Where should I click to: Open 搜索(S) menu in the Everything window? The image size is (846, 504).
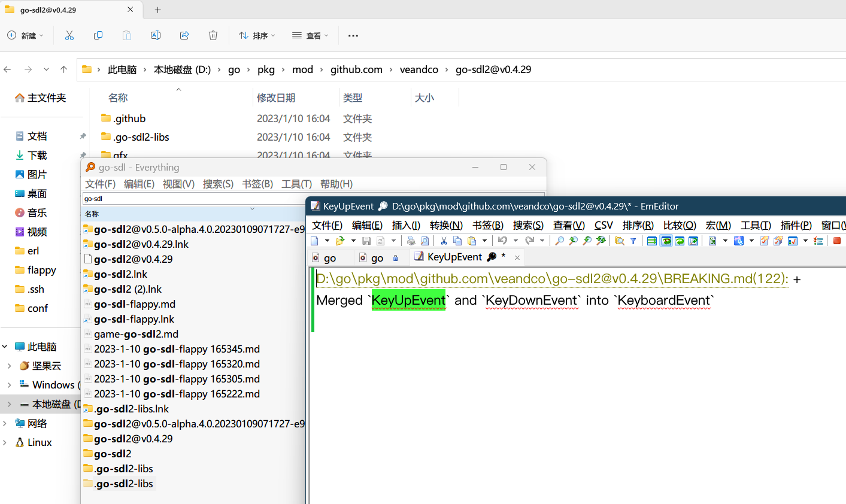coord(218,184)
